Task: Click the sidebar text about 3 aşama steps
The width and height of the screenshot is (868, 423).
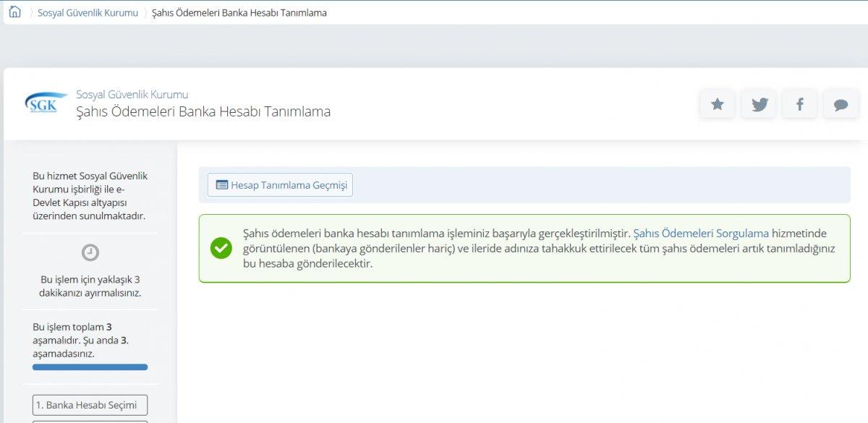Action: [80, 338]
